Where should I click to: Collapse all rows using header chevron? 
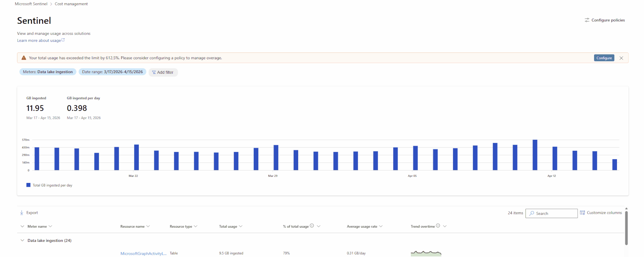(22, 226)
